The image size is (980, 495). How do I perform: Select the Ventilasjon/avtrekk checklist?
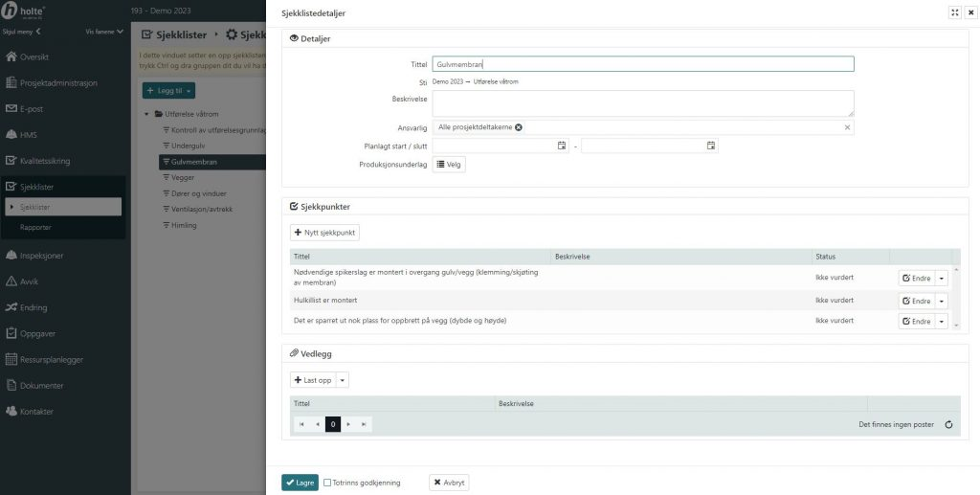click(200, 208)
